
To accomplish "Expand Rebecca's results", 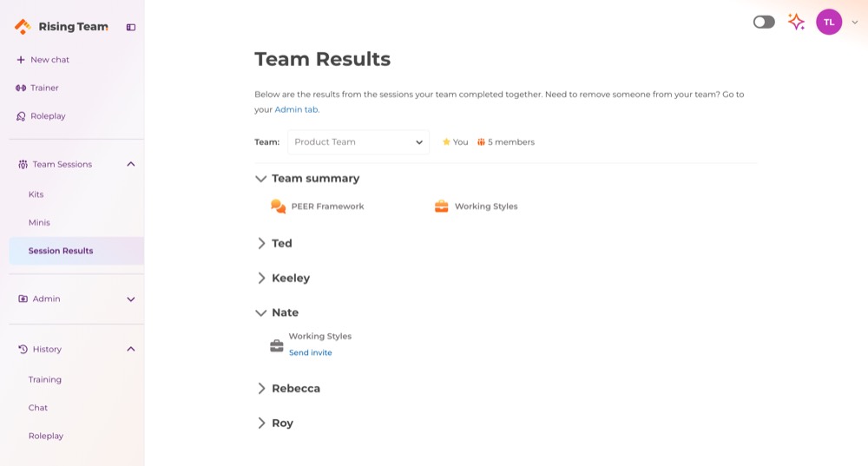I will 261,389.
